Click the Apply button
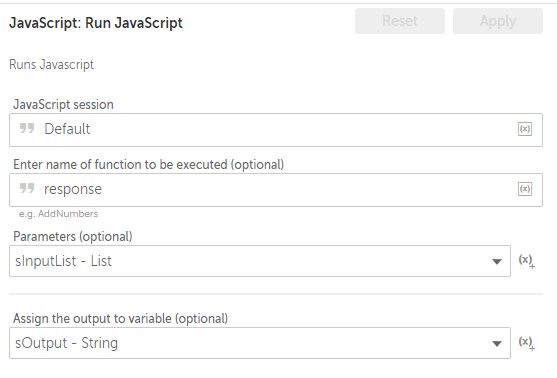 point(498,21)
